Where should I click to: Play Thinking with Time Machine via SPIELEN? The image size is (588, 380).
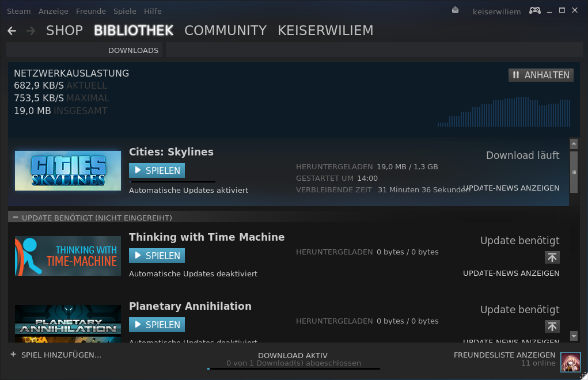click(157, 256)
